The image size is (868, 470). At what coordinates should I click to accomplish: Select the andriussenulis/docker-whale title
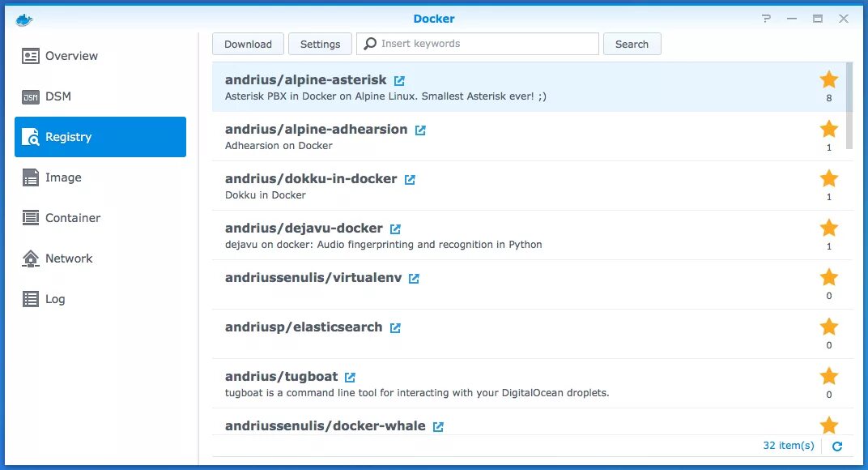pyautogui.click(x=325, y=425)
